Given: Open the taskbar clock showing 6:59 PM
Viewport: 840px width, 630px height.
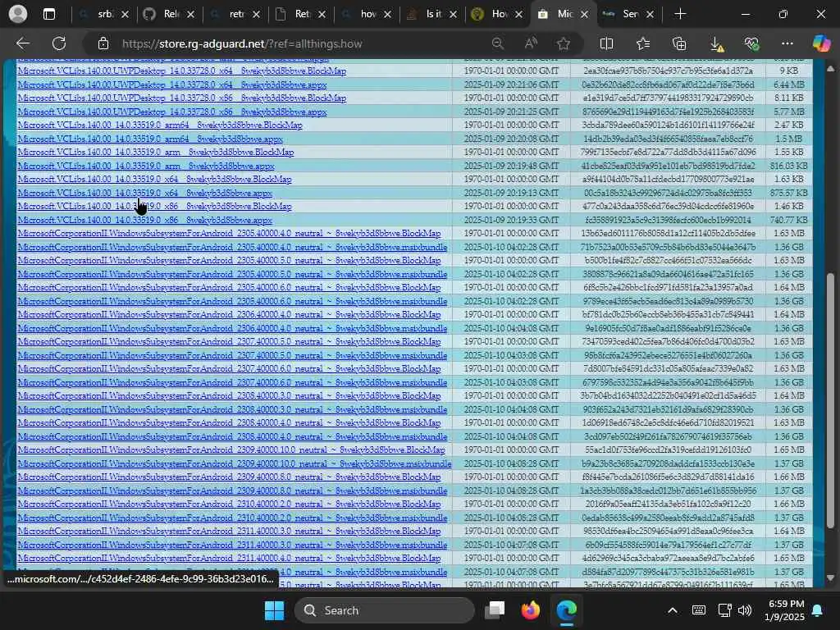Looking at the screenshot, I should point(784,610).
